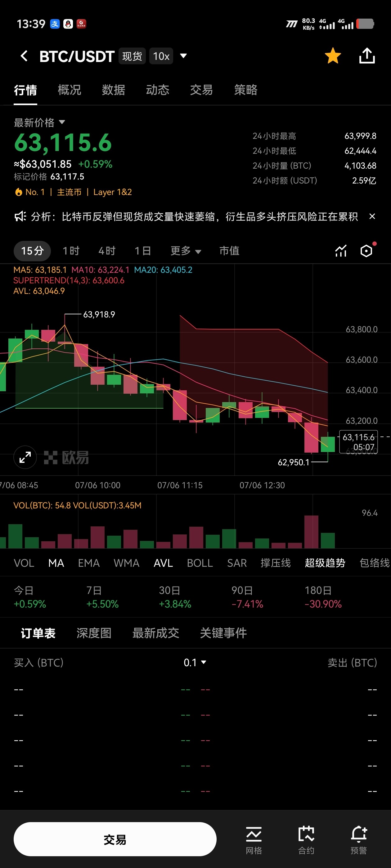The image size is (391, 868).
Task: Tap the 现货 spot tag
Action: pos(132,56)
